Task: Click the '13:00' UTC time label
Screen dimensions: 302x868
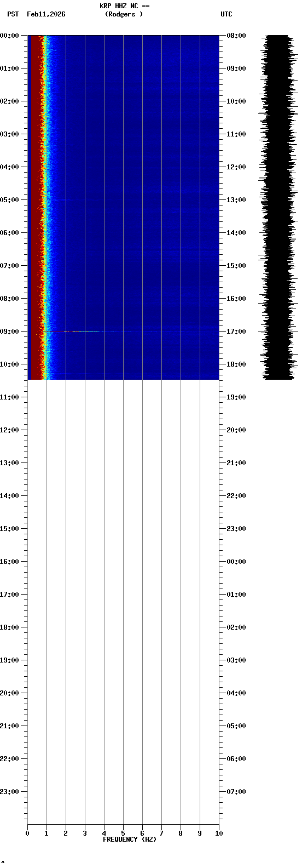Action: [x=236, y=200]
